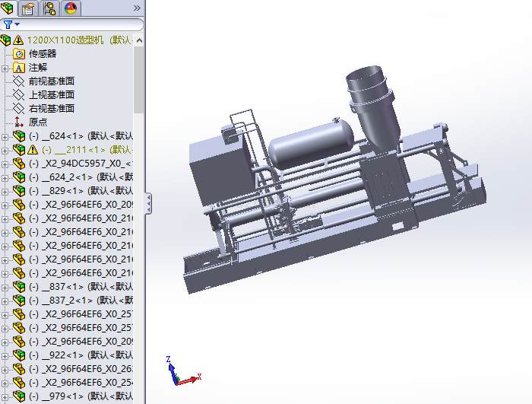The image size is (532, 404).
Task: Click the warning icon on __2111<1>
Action: [33, 150]
